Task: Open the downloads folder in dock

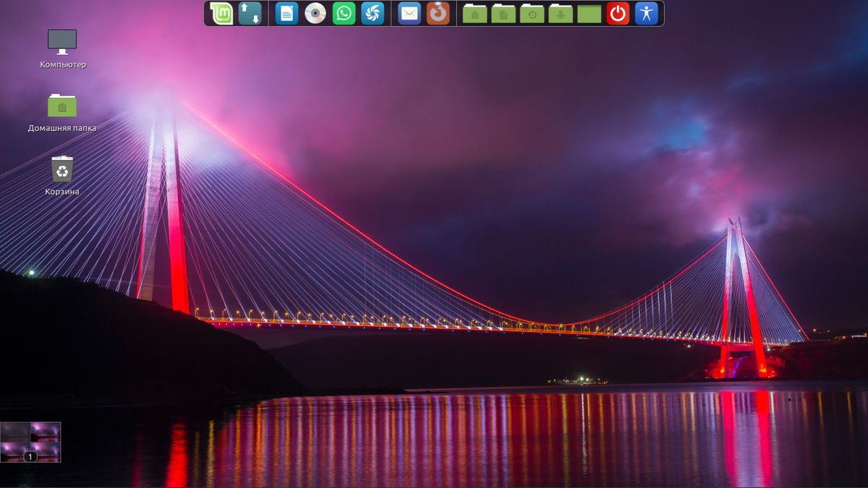Action: pos(561,13)
